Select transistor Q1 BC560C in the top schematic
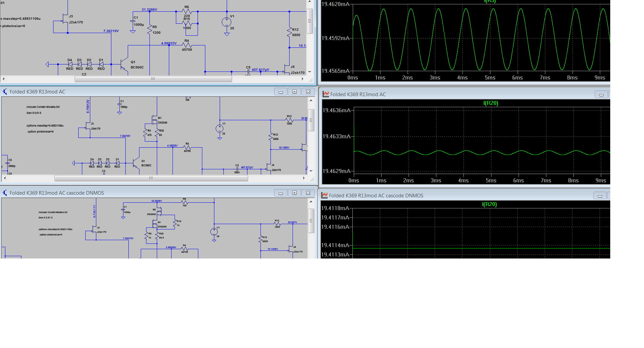Screen dimensions: 644x348 124,64
